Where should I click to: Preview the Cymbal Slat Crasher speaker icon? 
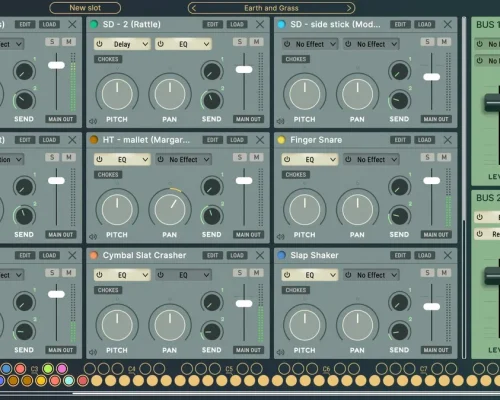(93, 352)
